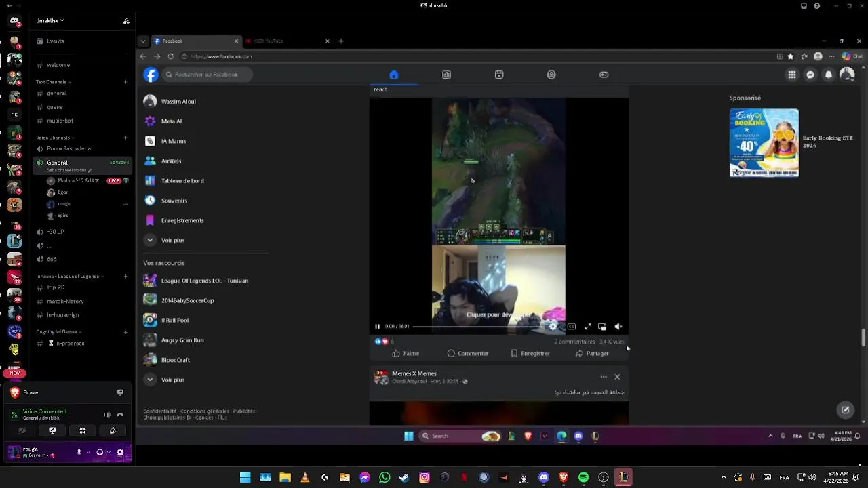Toggle Discord microphone mute

[x=79, y=452]
